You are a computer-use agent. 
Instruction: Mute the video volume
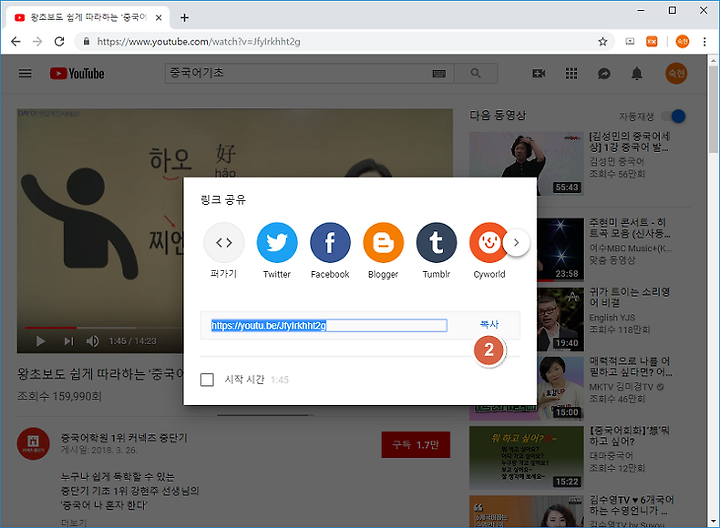pyautogui.click(x=93, y=341)
